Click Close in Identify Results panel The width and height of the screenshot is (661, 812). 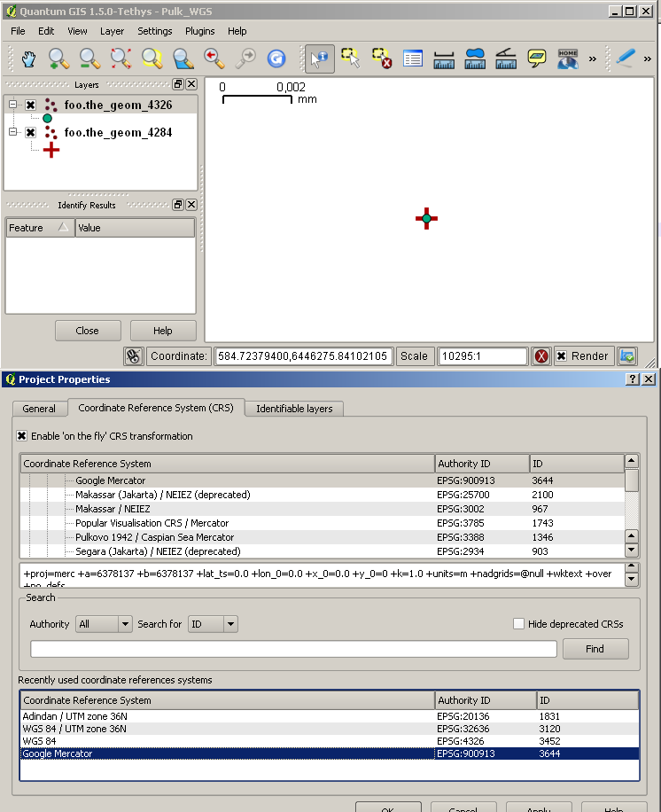pyautogui.click(x=88, y=331)
